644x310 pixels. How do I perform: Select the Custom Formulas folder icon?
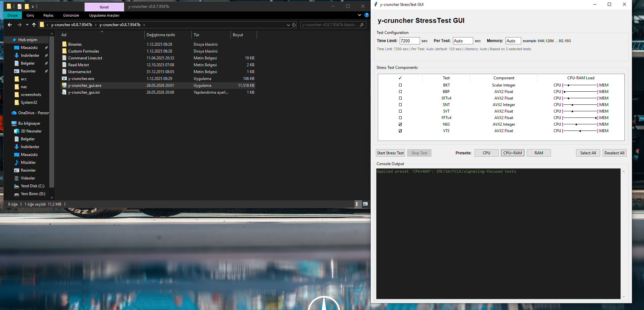(x=64, y=51)
